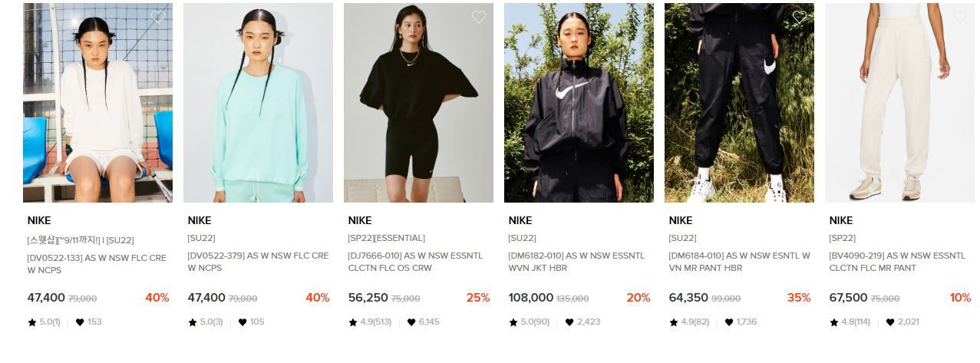The image size is (980, 363).
Task: Click star rating icon showing 4.8(114)
Action: tap(834, 322)
